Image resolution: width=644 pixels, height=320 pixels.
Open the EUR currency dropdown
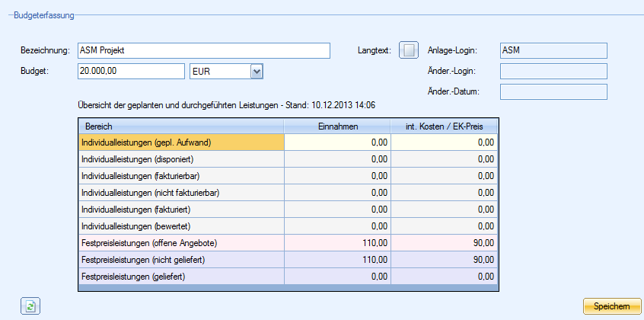257,72
